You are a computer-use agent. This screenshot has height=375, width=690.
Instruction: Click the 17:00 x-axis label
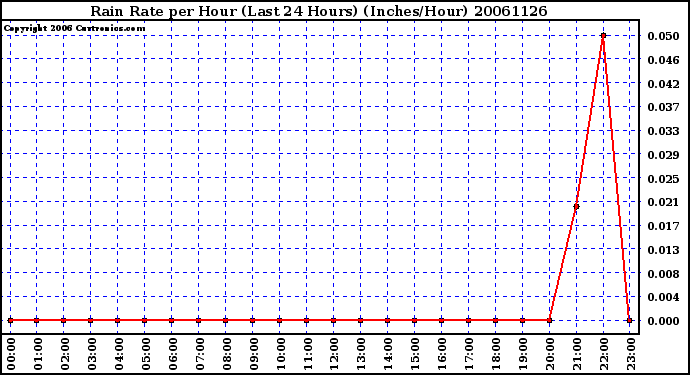pyautogui.click(x=469, y=354)
